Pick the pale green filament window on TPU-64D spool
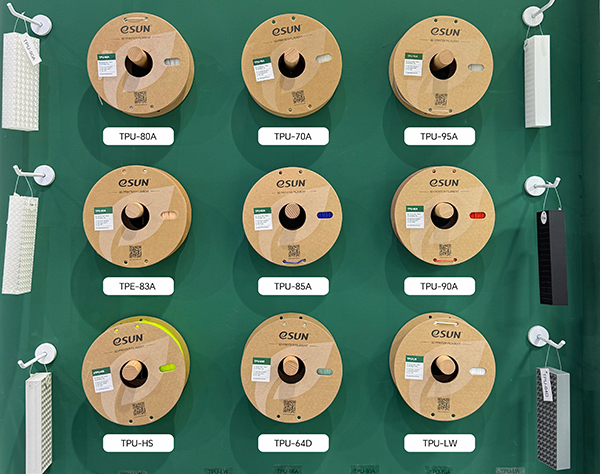 325,371
